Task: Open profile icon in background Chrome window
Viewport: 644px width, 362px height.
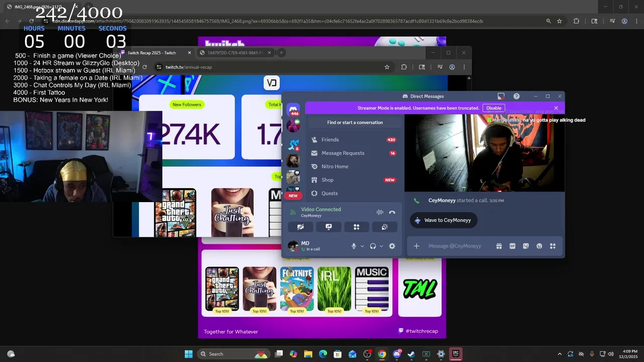Action: 624,21
